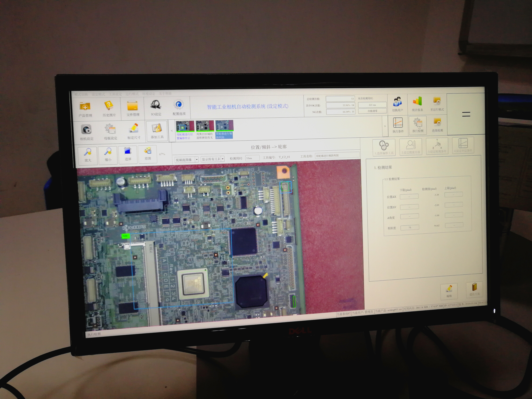This screenshot has width=532, height=399.
Task: Select 标定尺寸 calibration tool
Action: pyautogui.click(x=134, y=131)
